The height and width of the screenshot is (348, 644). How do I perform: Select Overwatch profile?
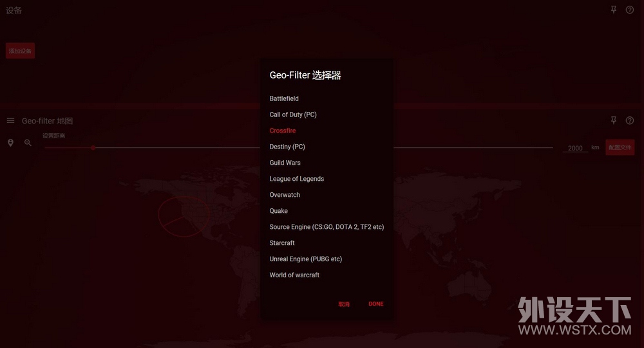pyautogui.click(x=285, y=194)
